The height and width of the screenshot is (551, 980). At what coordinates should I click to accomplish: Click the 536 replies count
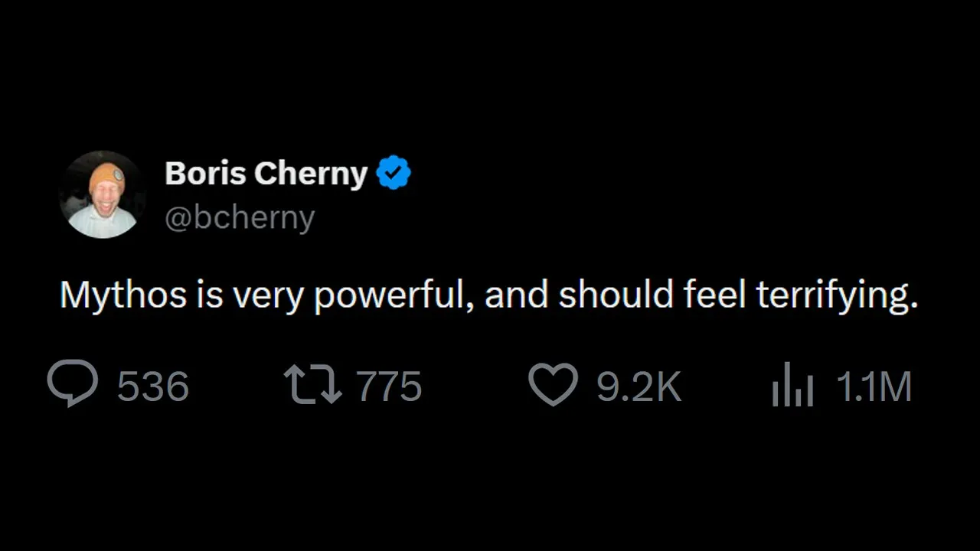point(152,386)
